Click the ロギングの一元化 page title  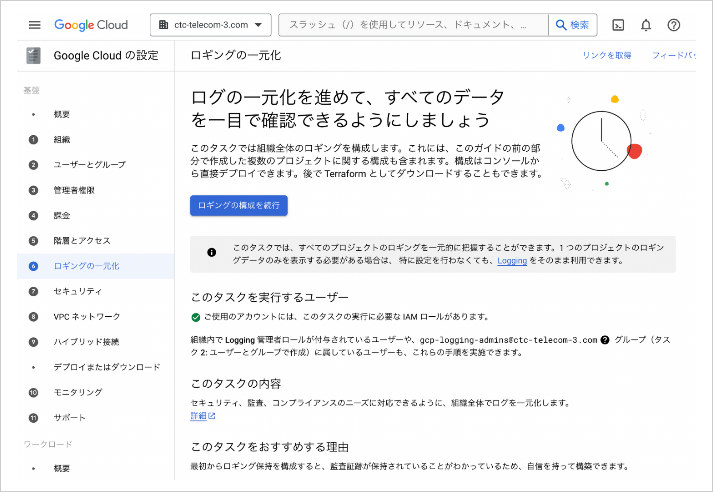(x=236, y=55)
